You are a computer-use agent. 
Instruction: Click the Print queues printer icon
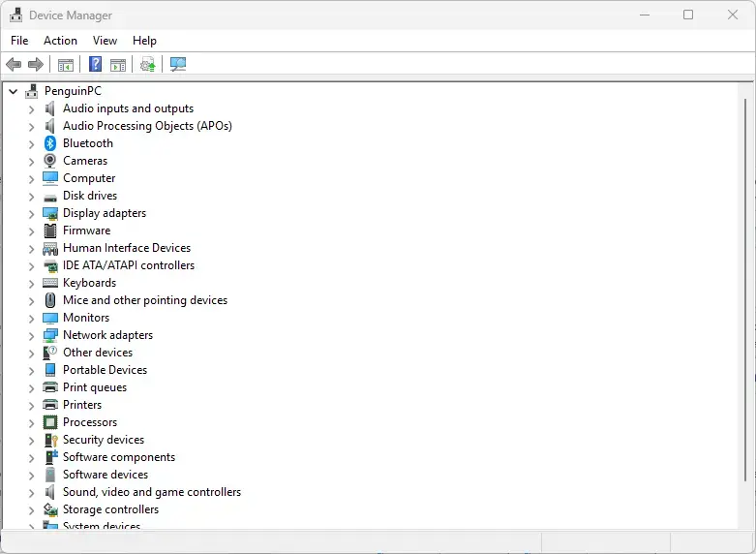[50, 387]
